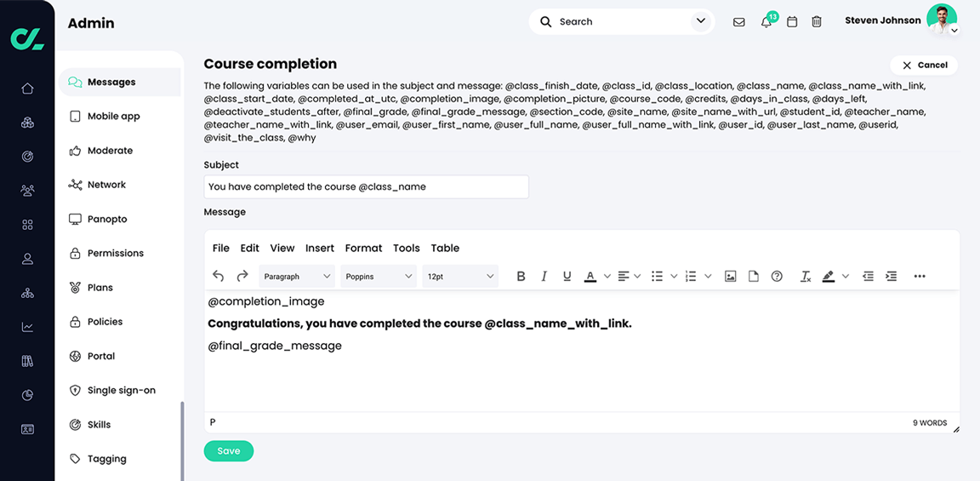Open the Paragraph block format dropdown
The width and height of the screenshot is (980, 481).
tap(297, 276)
